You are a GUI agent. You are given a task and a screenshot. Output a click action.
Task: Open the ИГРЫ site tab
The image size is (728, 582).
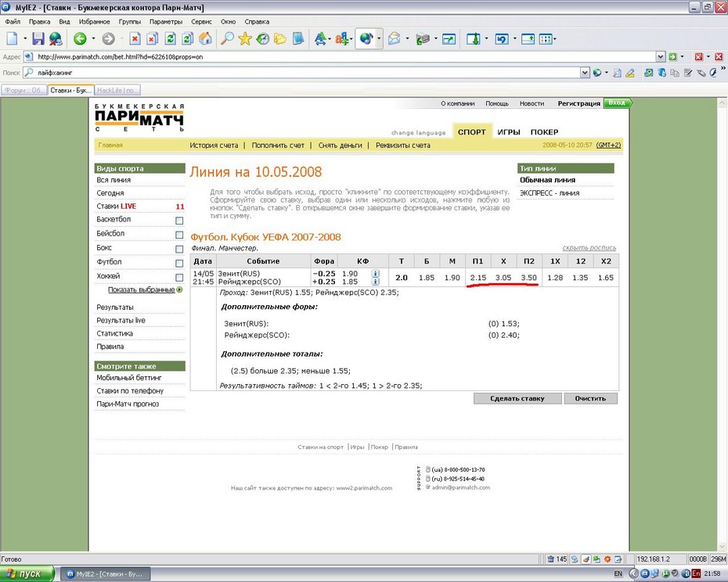(x=508, y=132)
